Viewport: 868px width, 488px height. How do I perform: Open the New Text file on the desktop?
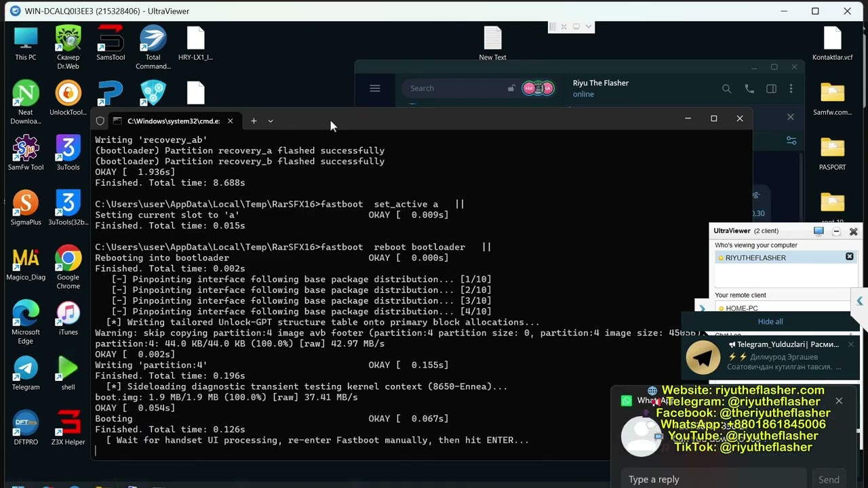click(x=493, y=43)
